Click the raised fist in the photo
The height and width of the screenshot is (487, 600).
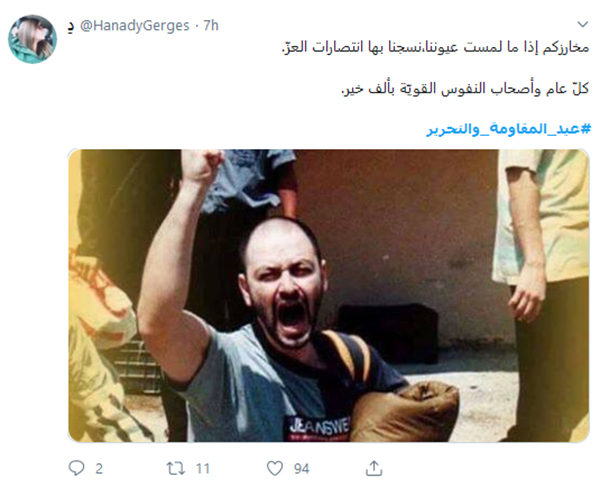[202, 165]
